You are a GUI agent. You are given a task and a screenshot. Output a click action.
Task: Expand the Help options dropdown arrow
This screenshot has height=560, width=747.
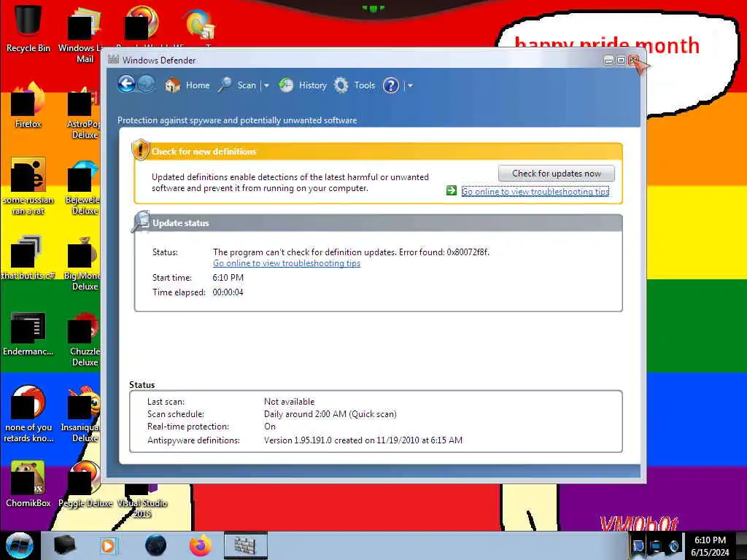pos(410,86)
